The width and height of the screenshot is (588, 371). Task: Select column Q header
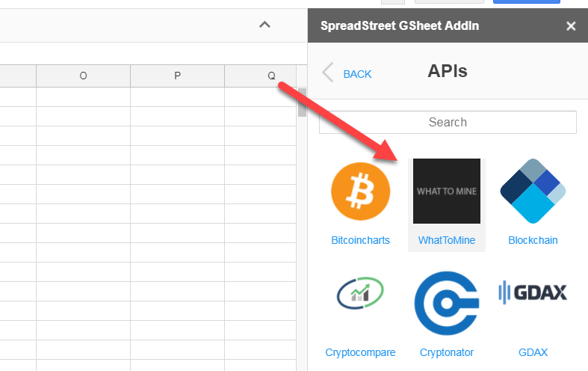coord(261,76)
